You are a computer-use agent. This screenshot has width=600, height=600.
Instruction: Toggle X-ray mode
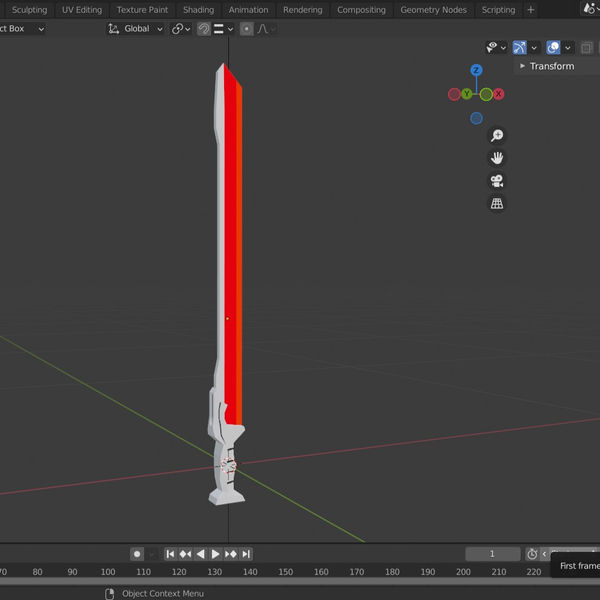point(586,48)
